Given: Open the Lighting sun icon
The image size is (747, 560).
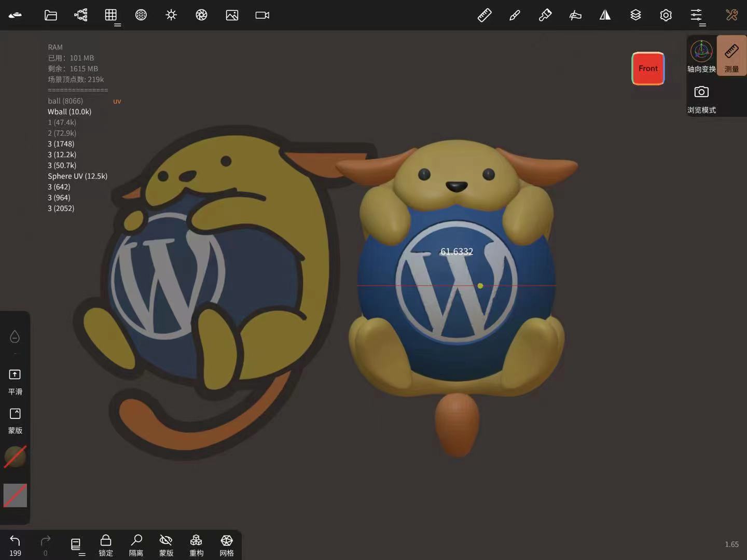Looking at the screenshot, I should (171, 15).
